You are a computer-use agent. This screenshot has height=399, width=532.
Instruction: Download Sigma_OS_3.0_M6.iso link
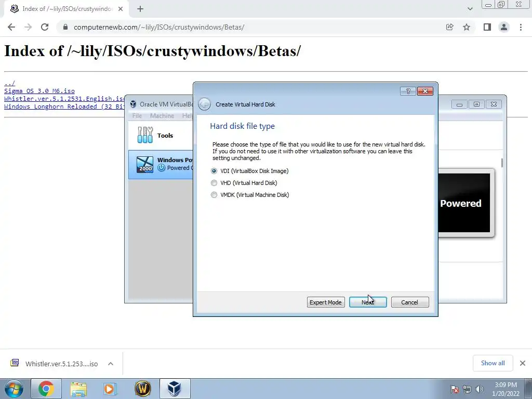pyautogui.click(x=39, y=91)
